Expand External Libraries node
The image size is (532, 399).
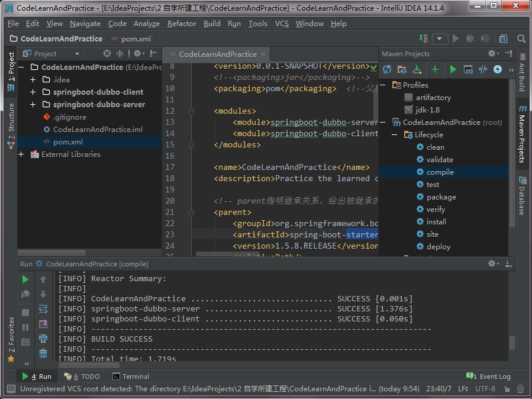[x=21, y=155]
